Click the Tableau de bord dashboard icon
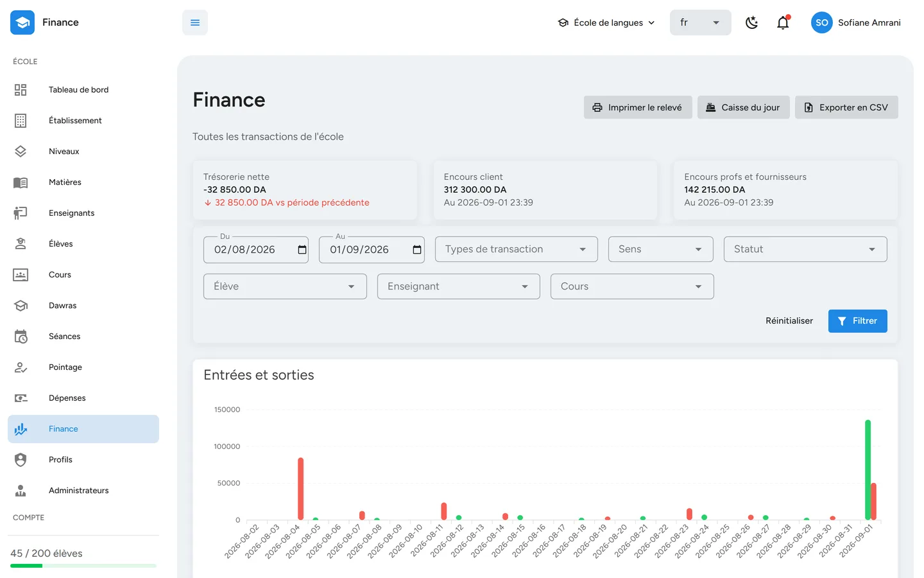Viewport: 924px width, 578px height. coord(21,90)
